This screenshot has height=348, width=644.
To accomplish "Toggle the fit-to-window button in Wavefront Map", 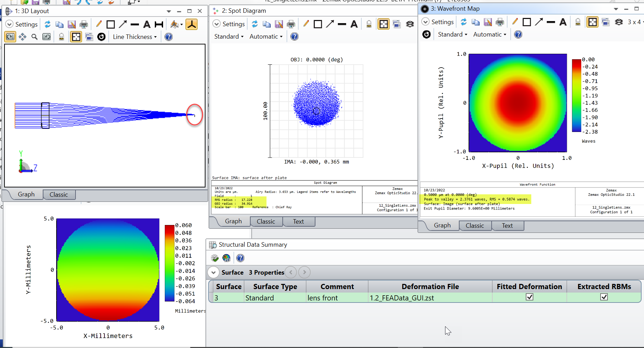I will (592, 22).
